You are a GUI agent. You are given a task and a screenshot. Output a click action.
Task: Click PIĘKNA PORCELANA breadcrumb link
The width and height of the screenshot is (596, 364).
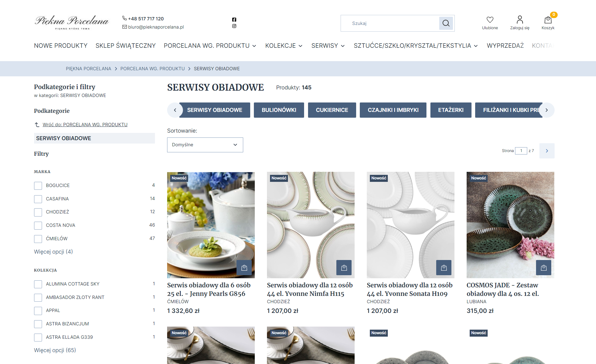click(89, 69)
